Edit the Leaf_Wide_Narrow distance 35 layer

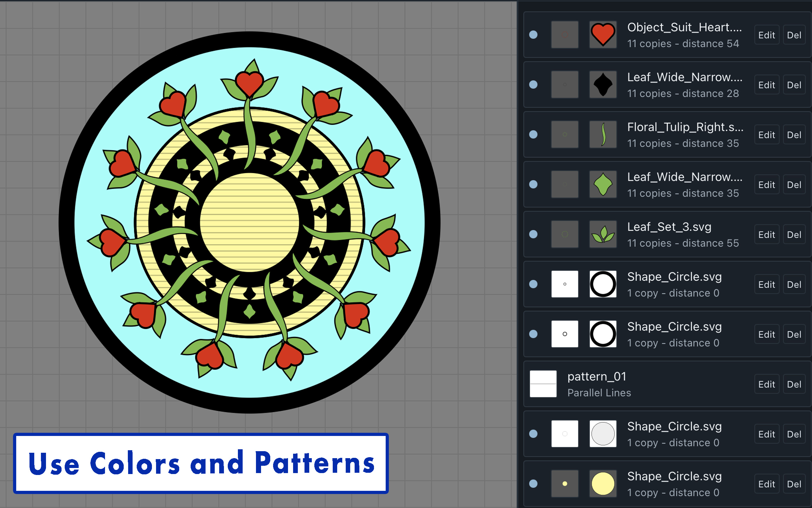coord(767,184)
